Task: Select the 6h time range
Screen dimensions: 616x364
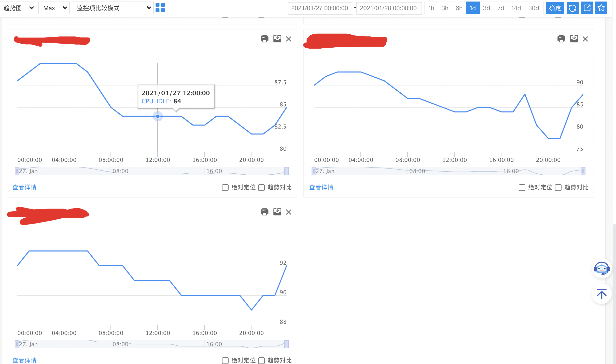Action: pyautogui.click(x=459, y=8)
